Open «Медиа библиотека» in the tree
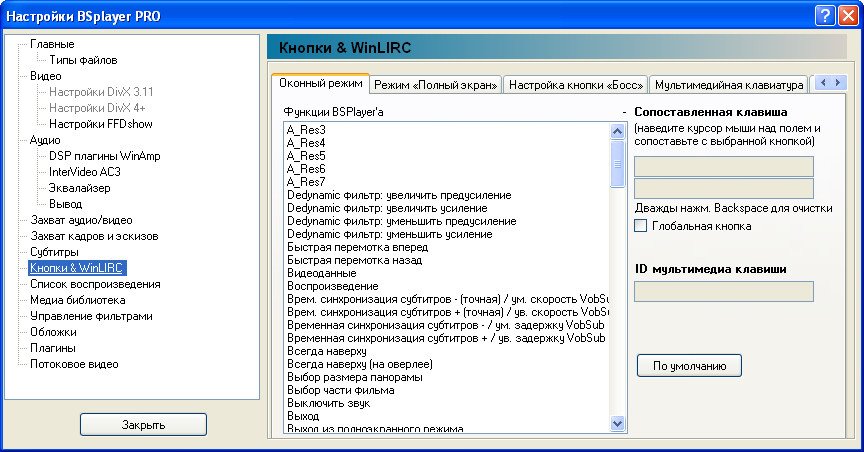This screenshot has width=864, height=452. (77, 300)
